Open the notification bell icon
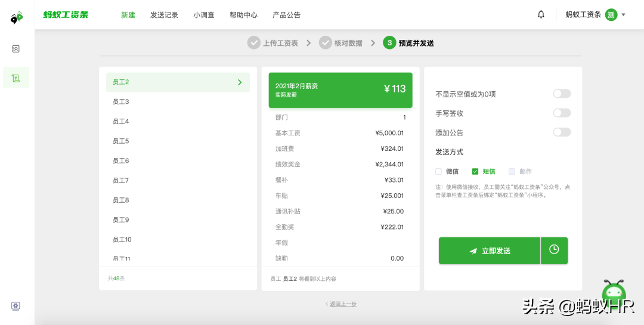Screen dimensions: 644x325 (541, 15)
